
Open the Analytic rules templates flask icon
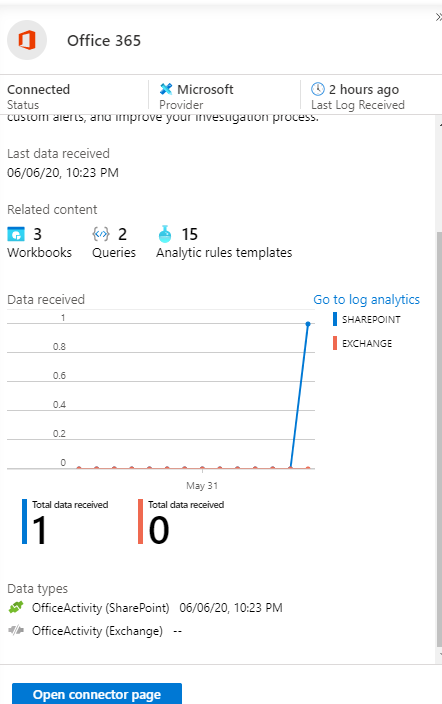[x=165, y=234]
